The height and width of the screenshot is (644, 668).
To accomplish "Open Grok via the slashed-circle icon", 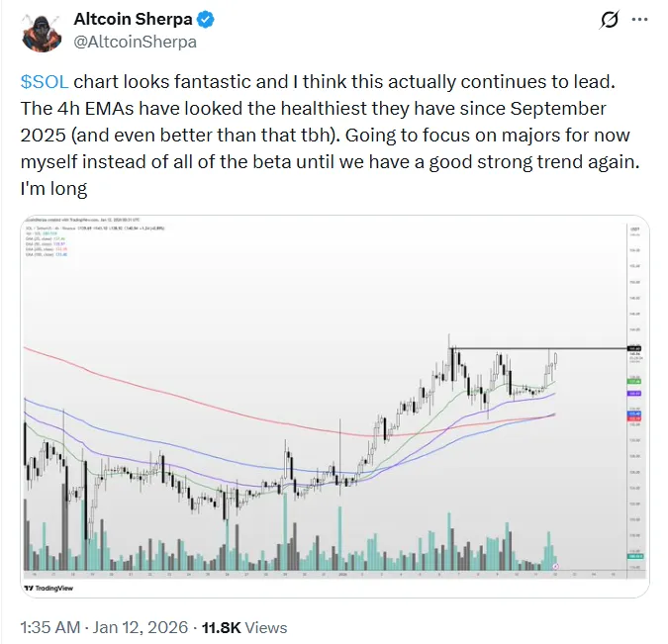I will (611, 21).
